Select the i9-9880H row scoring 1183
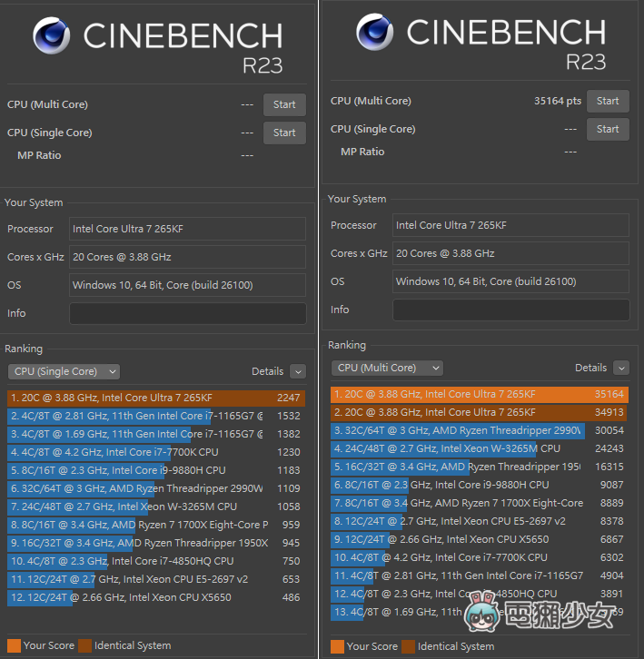644x659 pixels. (155, 470)
